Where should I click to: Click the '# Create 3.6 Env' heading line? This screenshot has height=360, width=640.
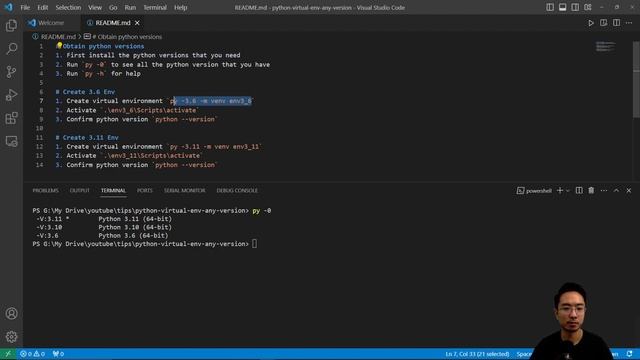click(x=85, y=92)
